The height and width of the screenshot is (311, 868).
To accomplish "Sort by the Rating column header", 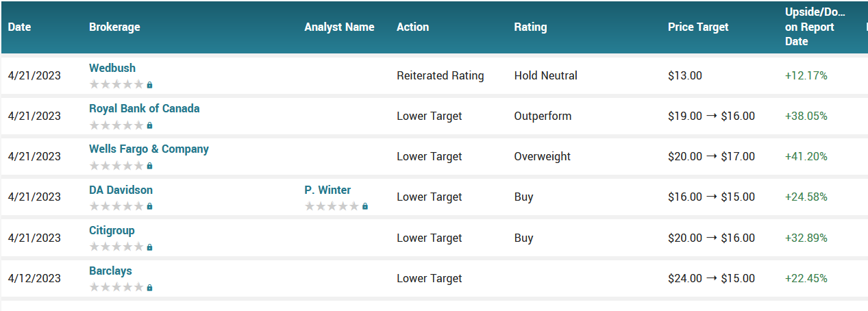I will tap(530, 27).
